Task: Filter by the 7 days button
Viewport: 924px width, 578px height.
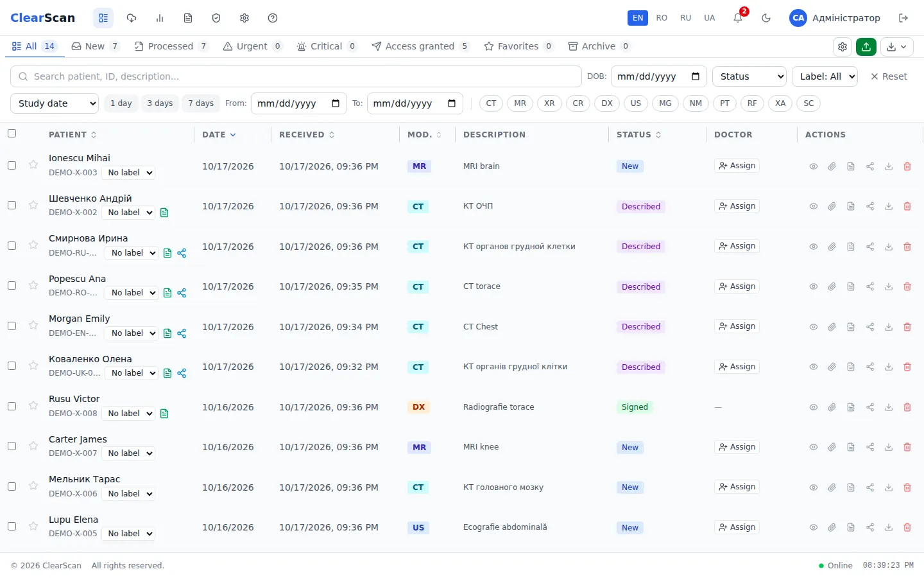Action: [x=201, y=103]
